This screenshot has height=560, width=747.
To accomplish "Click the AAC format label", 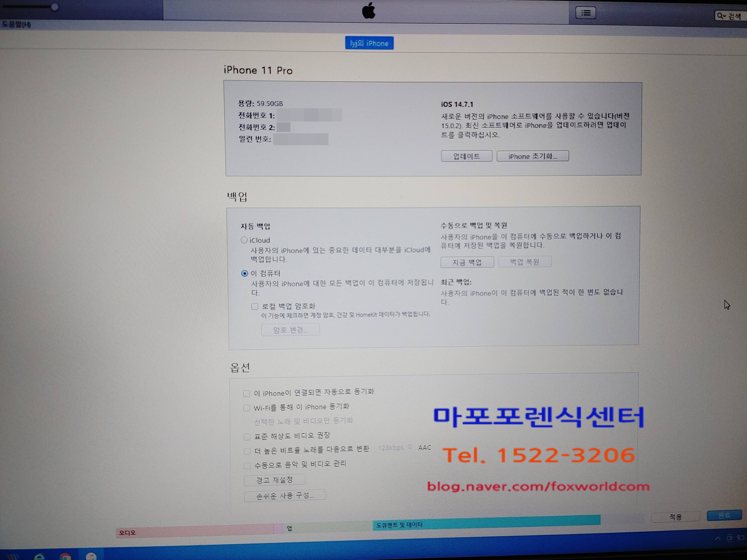I will click(x=424, y=448).
